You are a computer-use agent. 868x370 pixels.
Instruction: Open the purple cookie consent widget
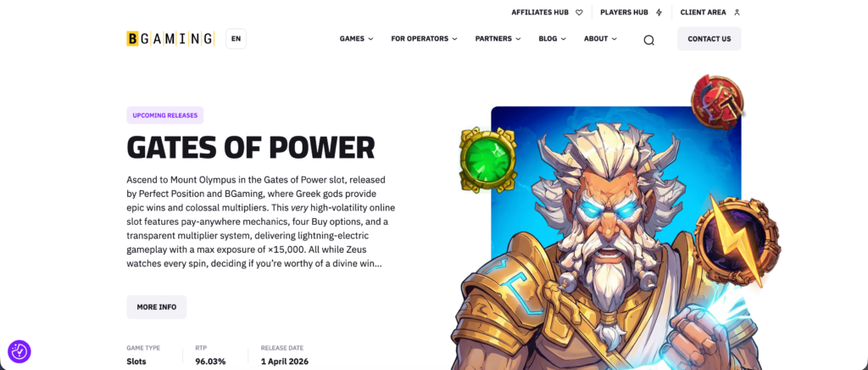pos(19,351)
